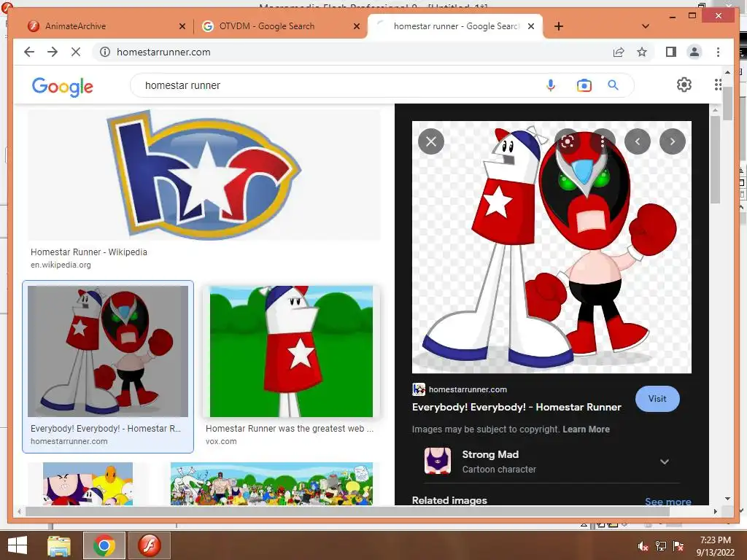The width and height of the screenshot is (747, 560).
Task: Click the address bar URL
Action: pyautogui.click(x=163, y=52)
